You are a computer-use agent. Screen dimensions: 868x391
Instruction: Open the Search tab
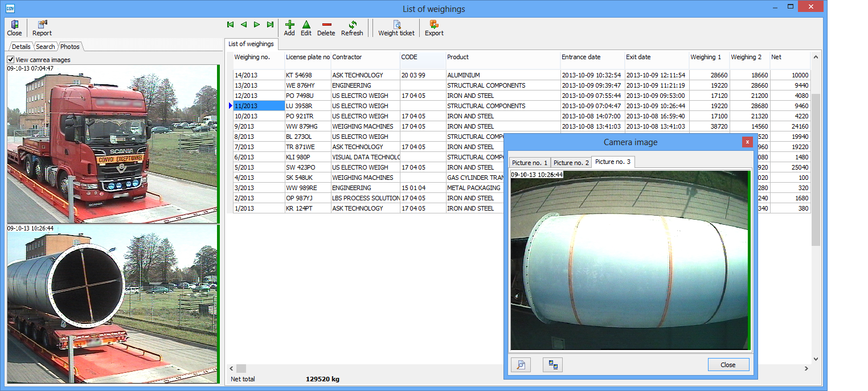coord(46,47)
